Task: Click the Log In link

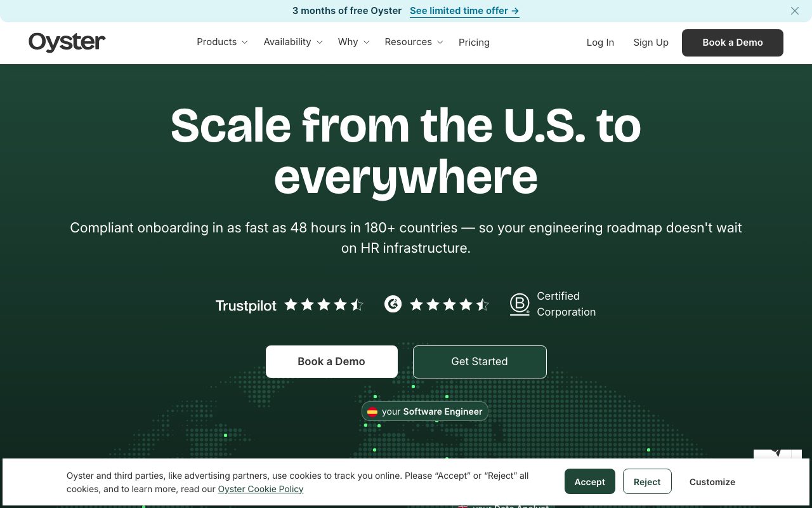Action: click(x=600, y=43)
